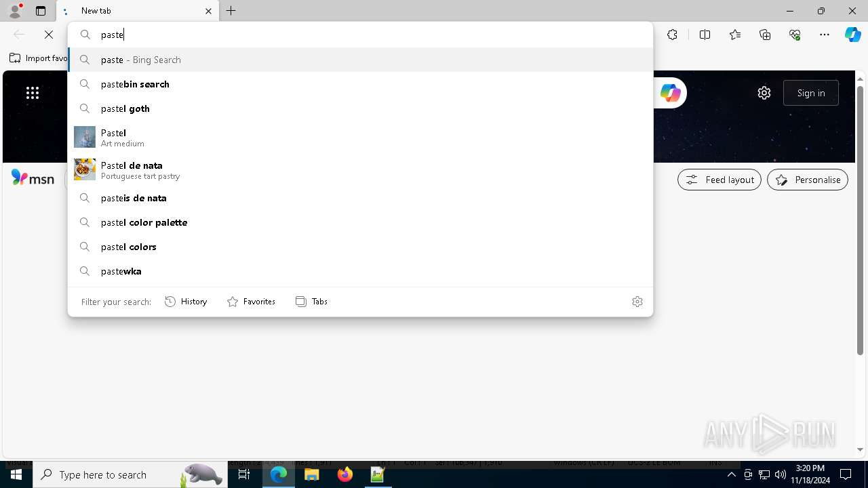The height and width of the screenshot is (488, 868).
Task: Open Settings and more ellipsis menu
Action: pos(825,35)
